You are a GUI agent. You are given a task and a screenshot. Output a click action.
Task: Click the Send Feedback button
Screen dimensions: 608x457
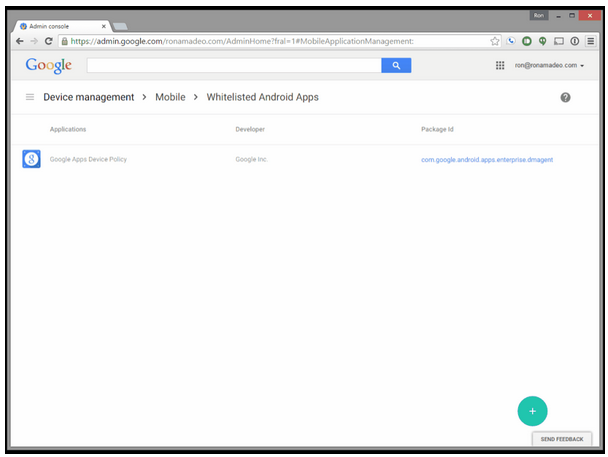(x=562, y=439)
